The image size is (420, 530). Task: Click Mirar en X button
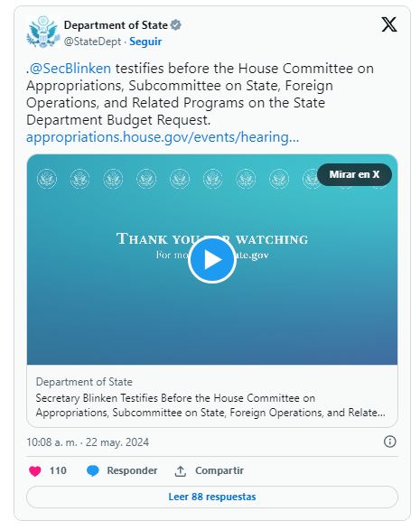click(354, 174)
